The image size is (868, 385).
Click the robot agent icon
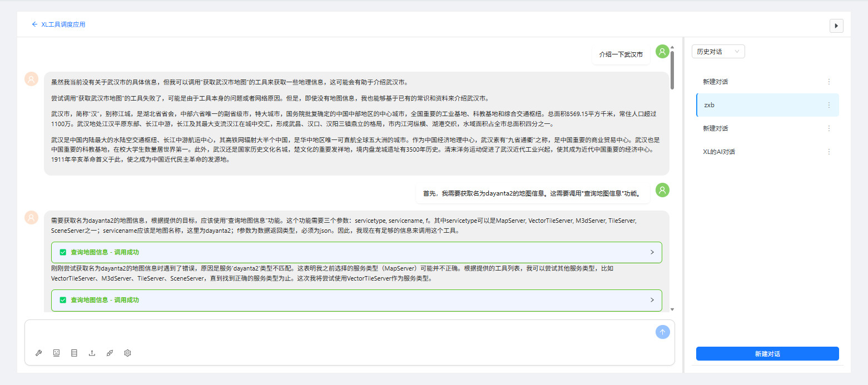56,353
